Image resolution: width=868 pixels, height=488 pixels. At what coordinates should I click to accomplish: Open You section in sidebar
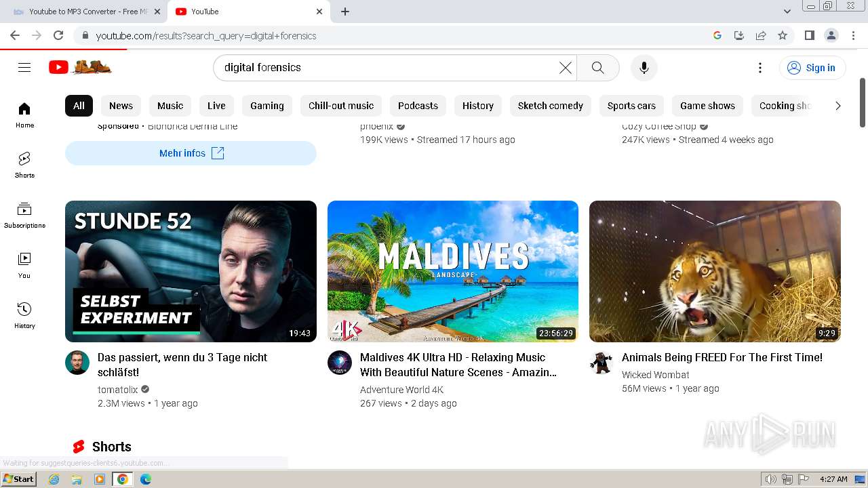pos(24,265)
